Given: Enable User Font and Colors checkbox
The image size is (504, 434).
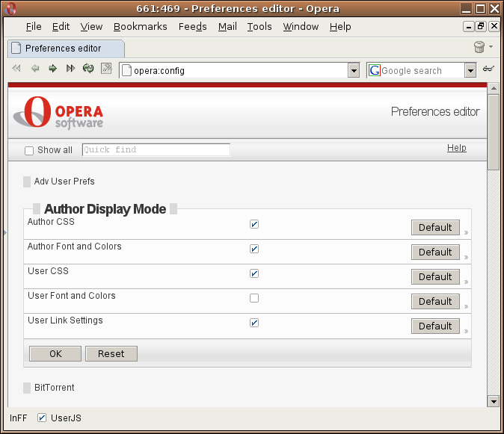Looking at the screenshot, I should 254,298.
